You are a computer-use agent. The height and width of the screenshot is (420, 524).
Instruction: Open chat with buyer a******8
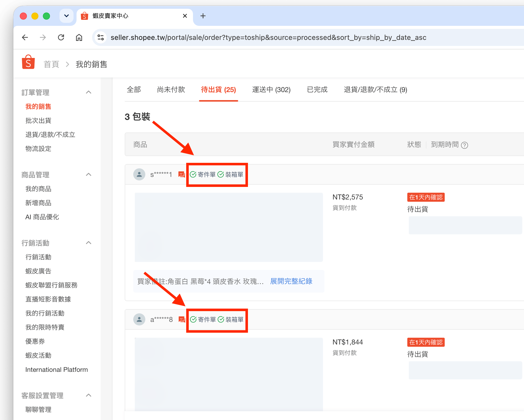[x=182, y=319]
